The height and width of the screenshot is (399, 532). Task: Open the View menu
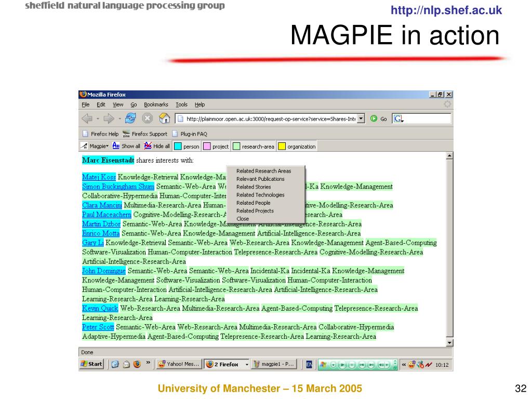[x=118, y=104]
